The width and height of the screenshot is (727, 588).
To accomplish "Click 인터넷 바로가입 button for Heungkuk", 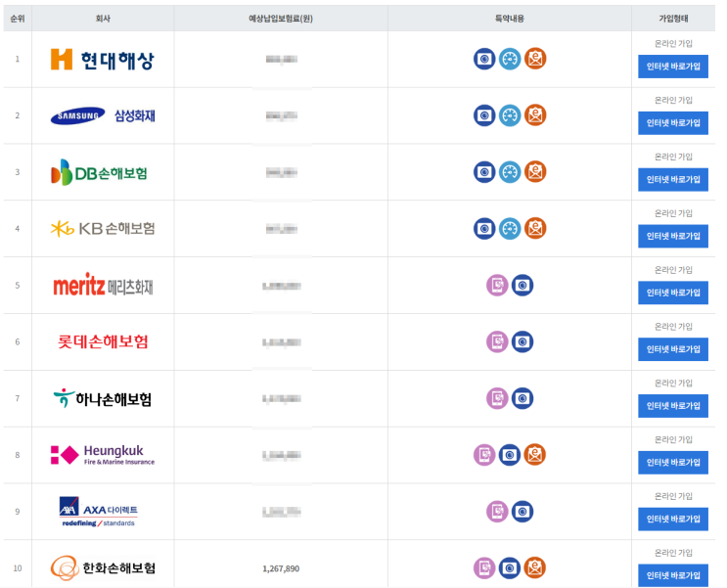I will [x=673, y=463].
